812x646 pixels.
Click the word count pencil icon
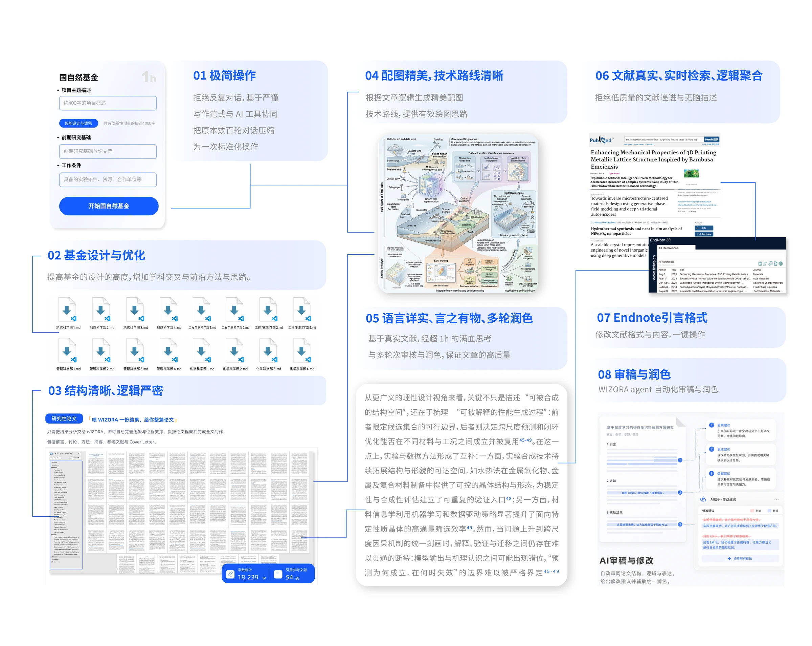point(230,574)
